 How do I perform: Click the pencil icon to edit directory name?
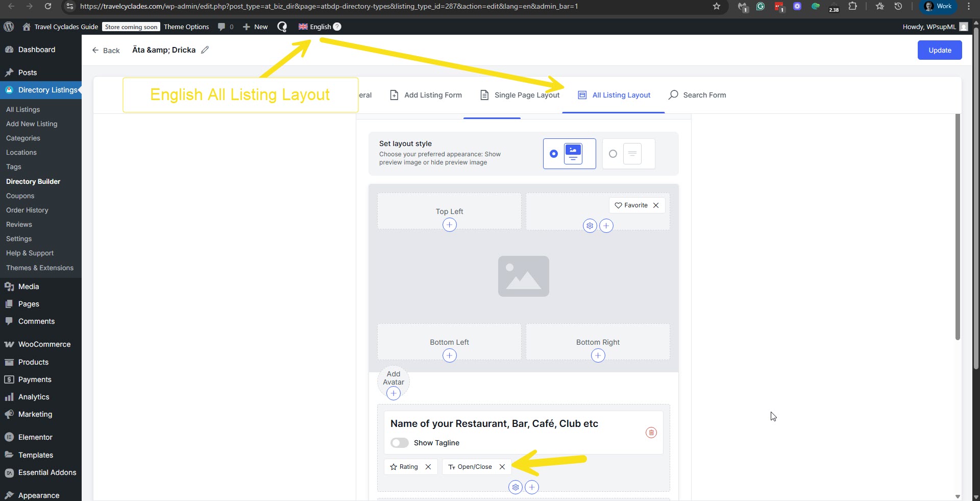click(x=205, y=50)
